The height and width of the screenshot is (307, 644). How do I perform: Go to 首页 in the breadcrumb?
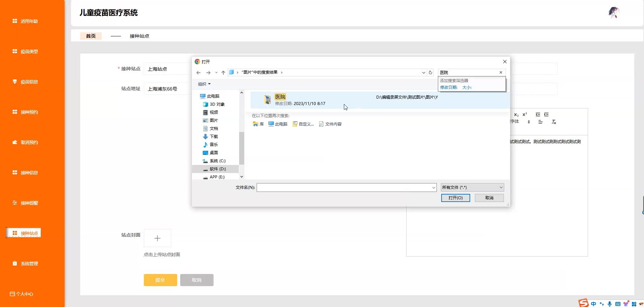pos(91,36)
